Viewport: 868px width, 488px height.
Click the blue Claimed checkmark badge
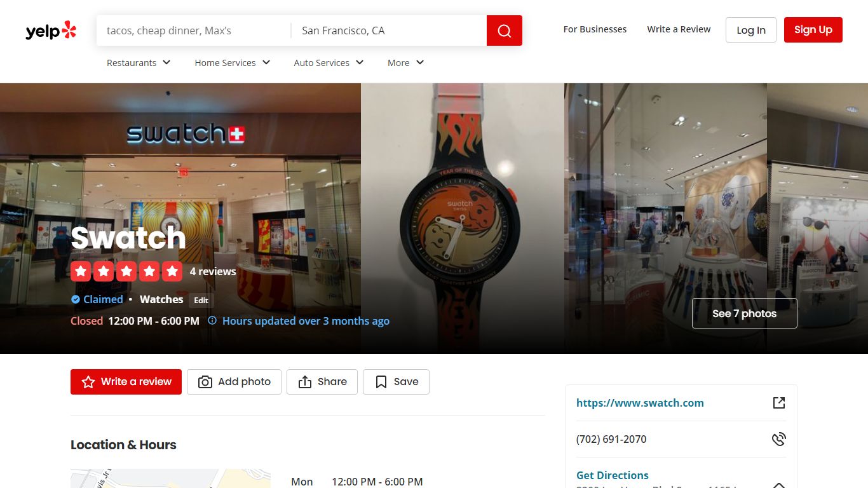[76, 299]
